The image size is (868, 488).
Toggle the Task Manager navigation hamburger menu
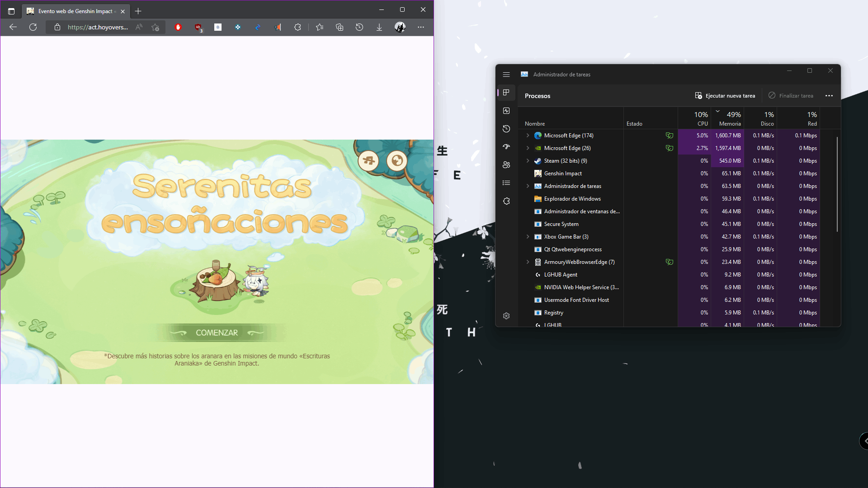pos(506,75)
